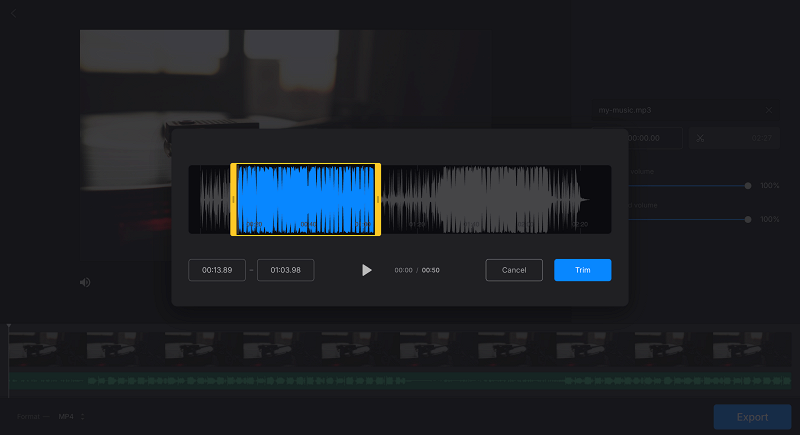Edit the start time field 00:13.89
The height and width of the screenshot is (435, 800).
[x=217, y=270]
